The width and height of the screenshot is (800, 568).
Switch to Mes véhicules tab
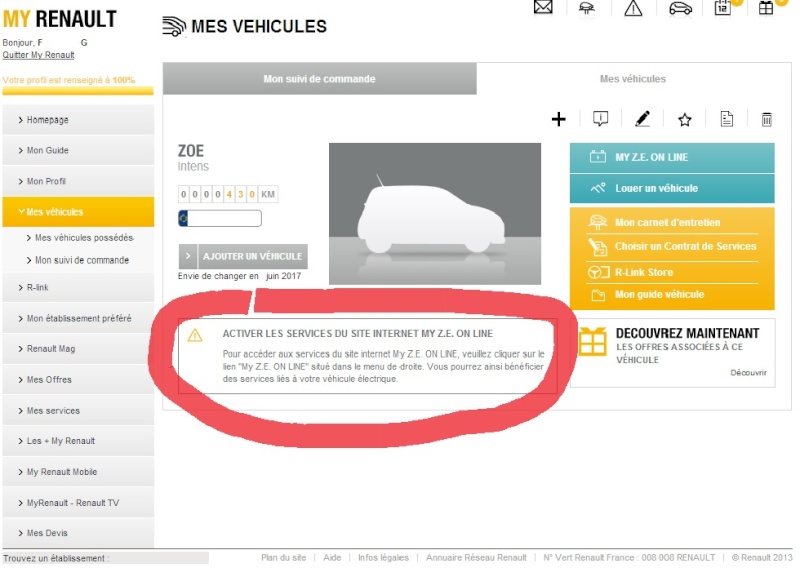[633, 79]
